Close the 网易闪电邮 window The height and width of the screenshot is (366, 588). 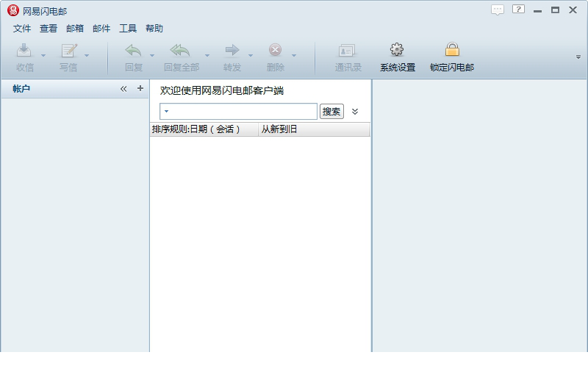pyautogui.click(x=573, y=10)
